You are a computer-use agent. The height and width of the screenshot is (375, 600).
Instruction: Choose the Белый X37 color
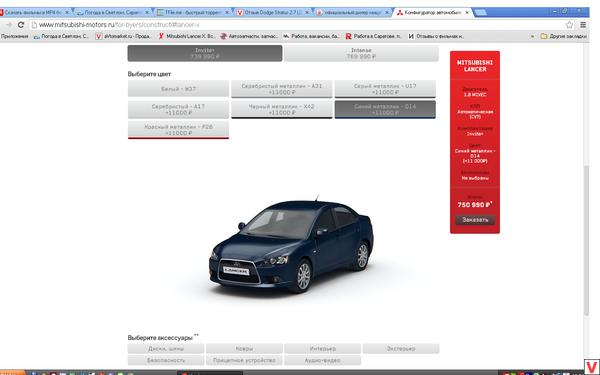pos(178,89)
